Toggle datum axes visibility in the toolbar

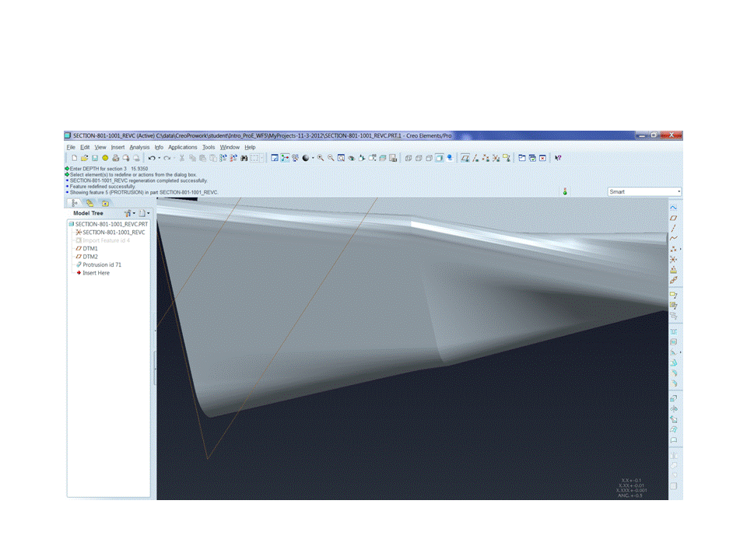[x=475, y=158]
